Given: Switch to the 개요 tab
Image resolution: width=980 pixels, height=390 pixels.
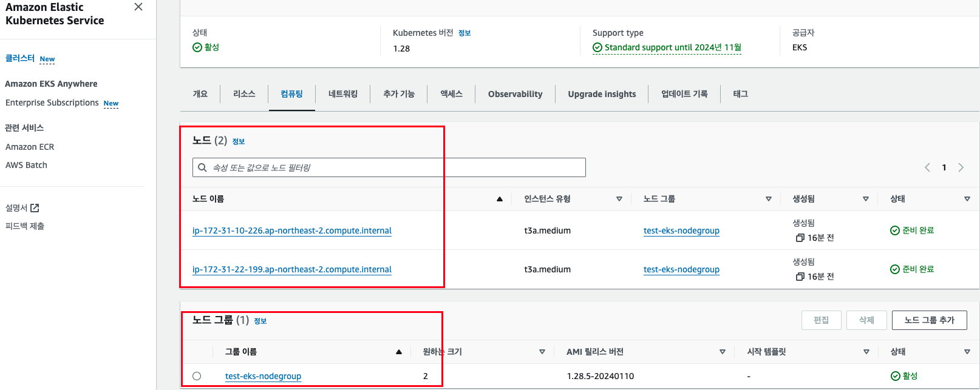Looking at the screenshot, I should [200, 94].
